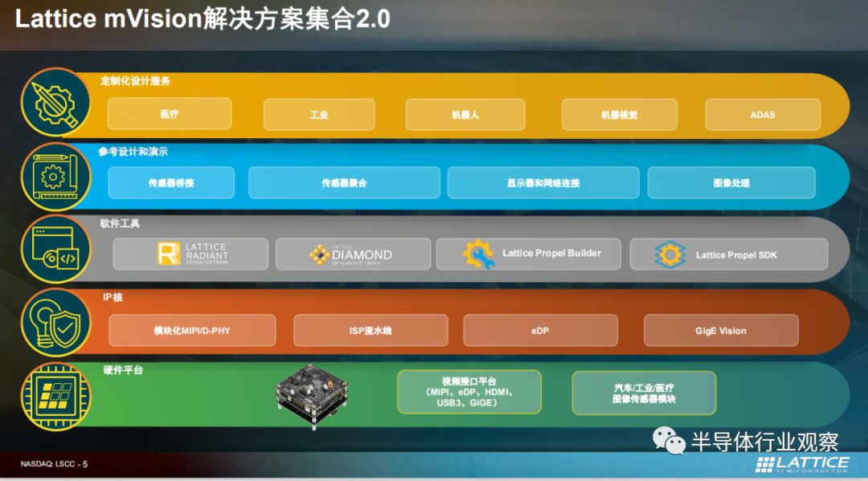The width and height of the screenshot is (868, 481).
Task: Click the hardware platform chip icon
Action: coord(55,396)
